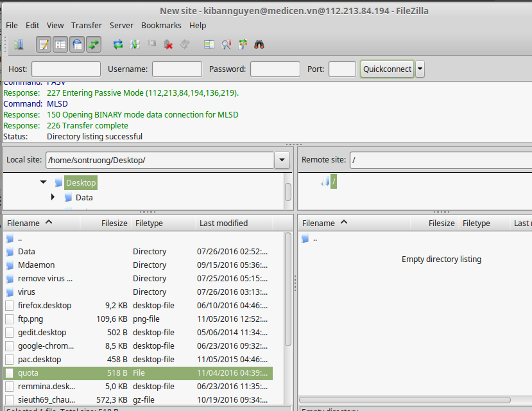Click the Remote site path field
Viewport: 532px width, 411px height.
(441, 160)
